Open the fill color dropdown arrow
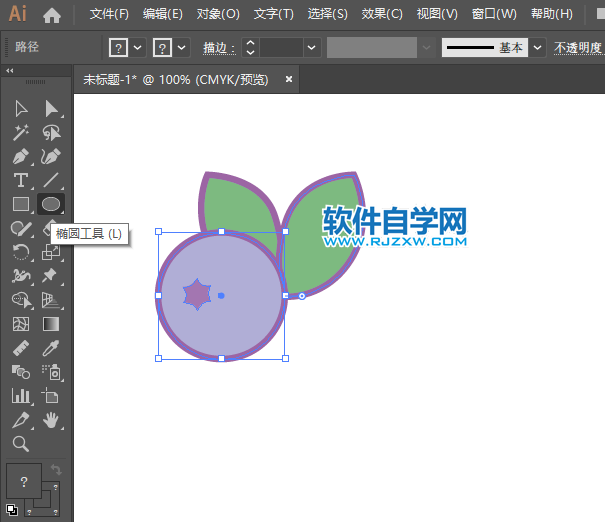 click(x=138, y=48)
